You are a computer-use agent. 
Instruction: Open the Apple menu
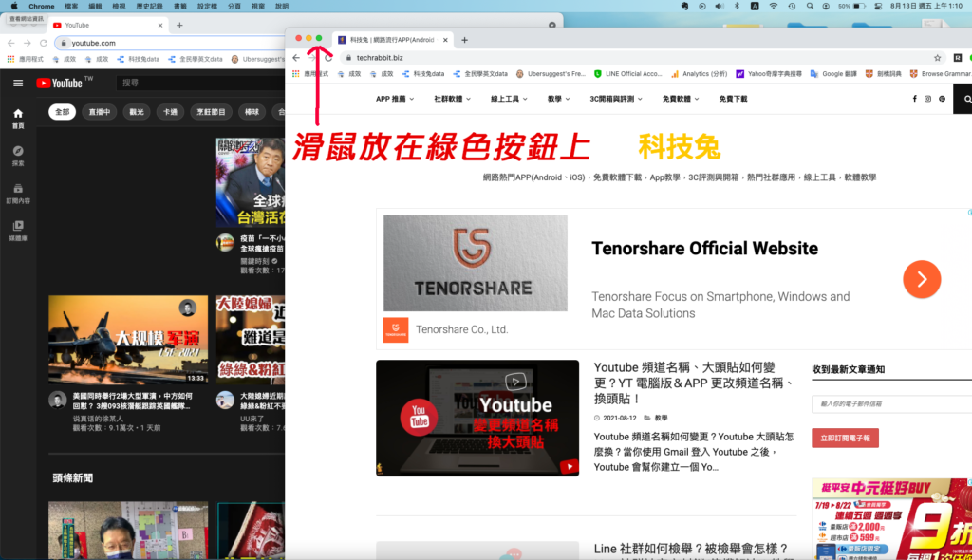(x=13, y=7)
